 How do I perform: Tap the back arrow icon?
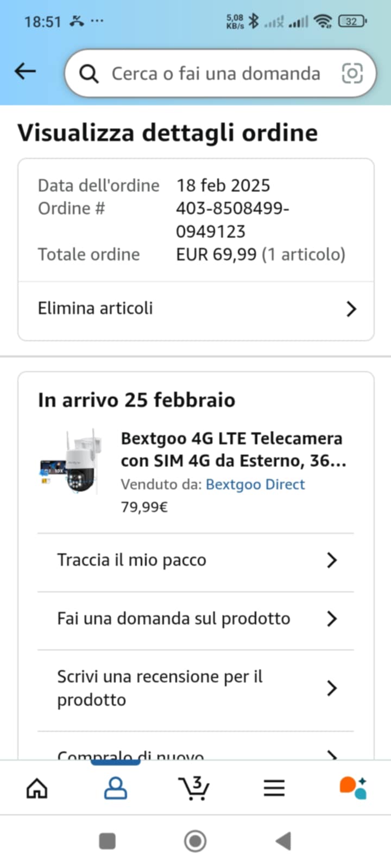pos(25,72)
